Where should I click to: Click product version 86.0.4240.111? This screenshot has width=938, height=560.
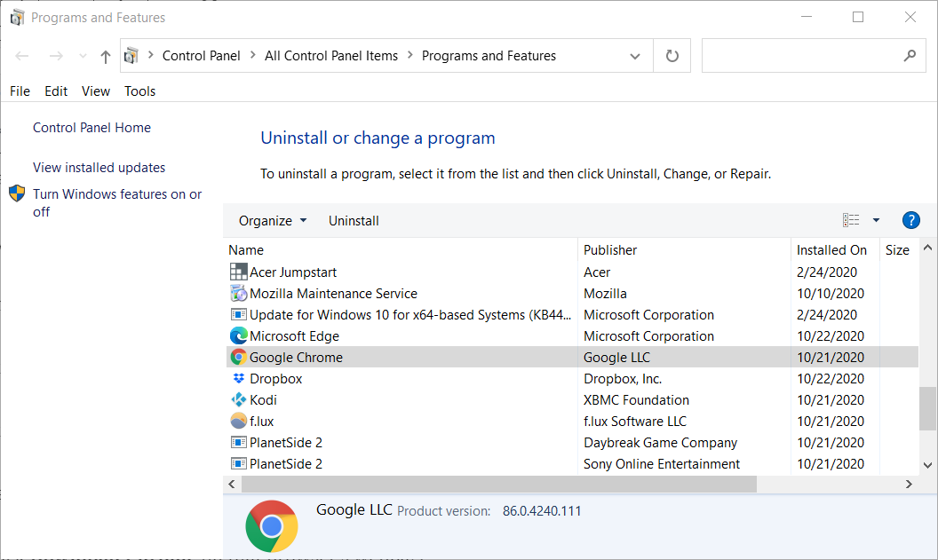[x=541, y=511]
